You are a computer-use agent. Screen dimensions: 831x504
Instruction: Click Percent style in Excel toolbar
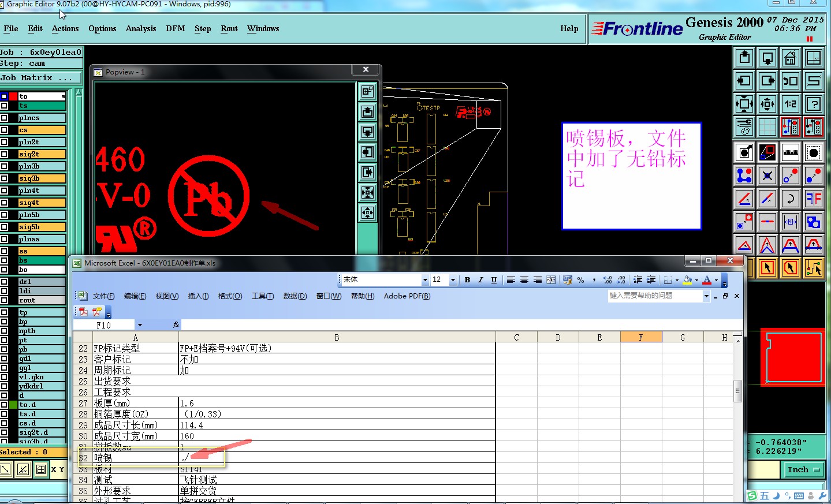click(580, 280)
